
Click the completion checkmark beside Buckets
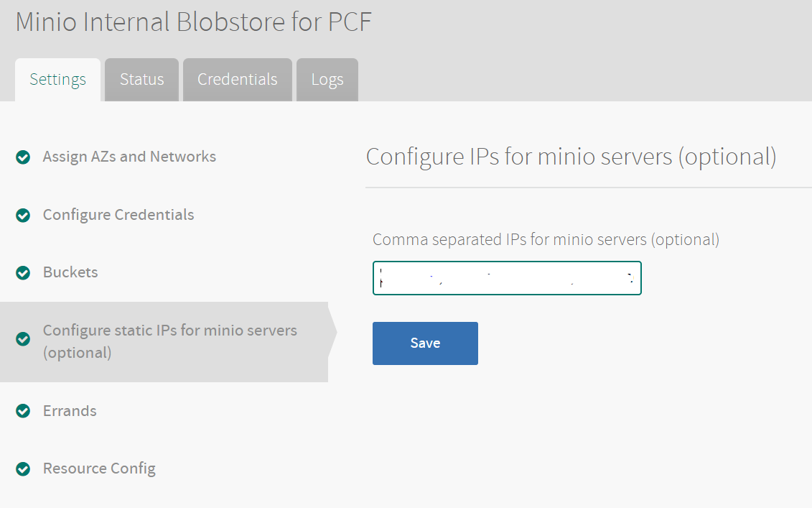[x=22, y=272]
